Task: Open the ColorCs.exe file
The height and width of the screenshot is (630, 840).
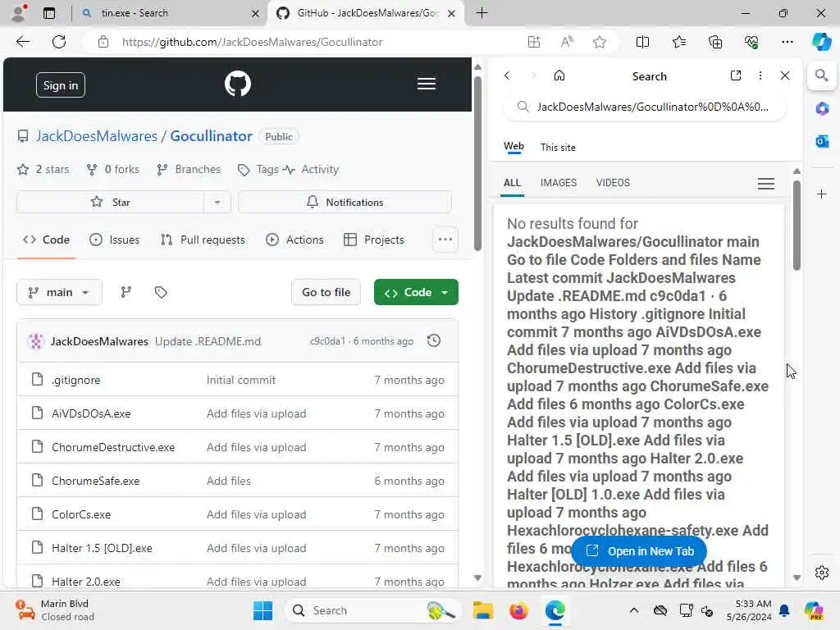Action: click(81, 514)
